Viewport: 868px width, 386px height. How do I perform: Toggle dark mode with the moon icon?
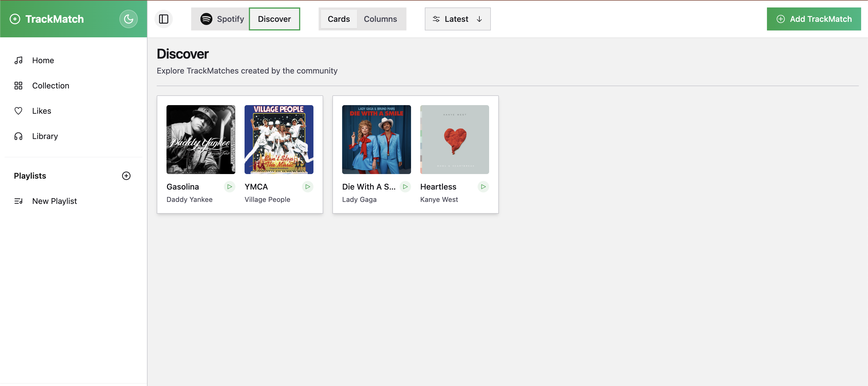click(x=128, y=19)
